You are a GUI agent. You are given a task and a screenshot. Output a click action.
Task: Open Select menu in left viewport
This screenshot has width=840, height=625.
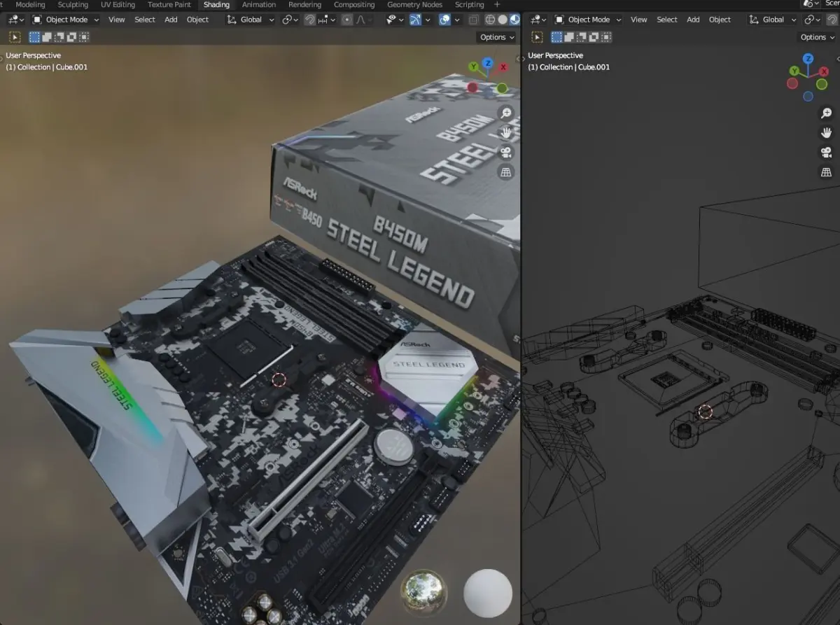145,20
